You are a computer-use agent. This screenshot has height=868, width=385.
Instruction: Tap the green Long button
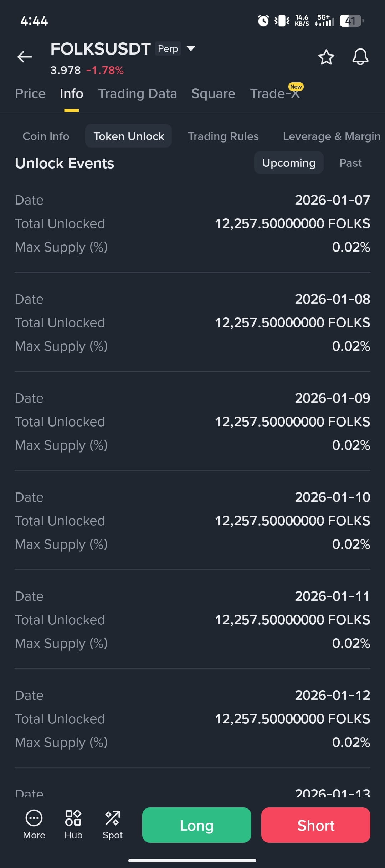click(197, 825)
